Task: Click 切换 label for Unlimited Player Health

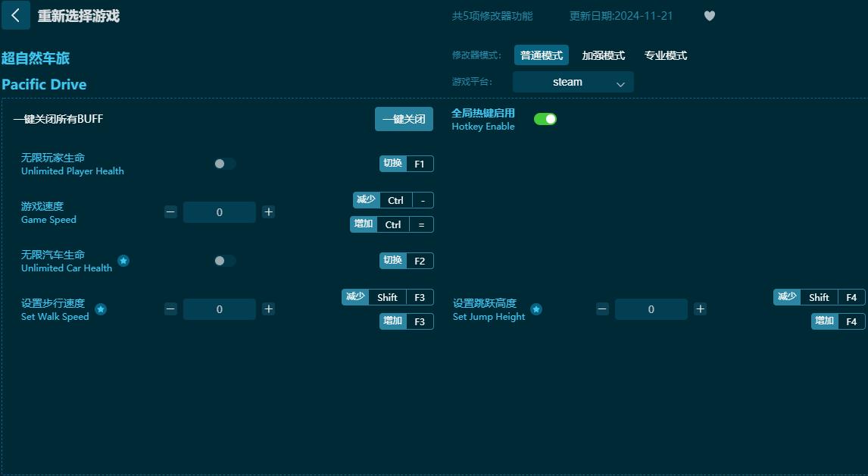Action: point(393,164)
